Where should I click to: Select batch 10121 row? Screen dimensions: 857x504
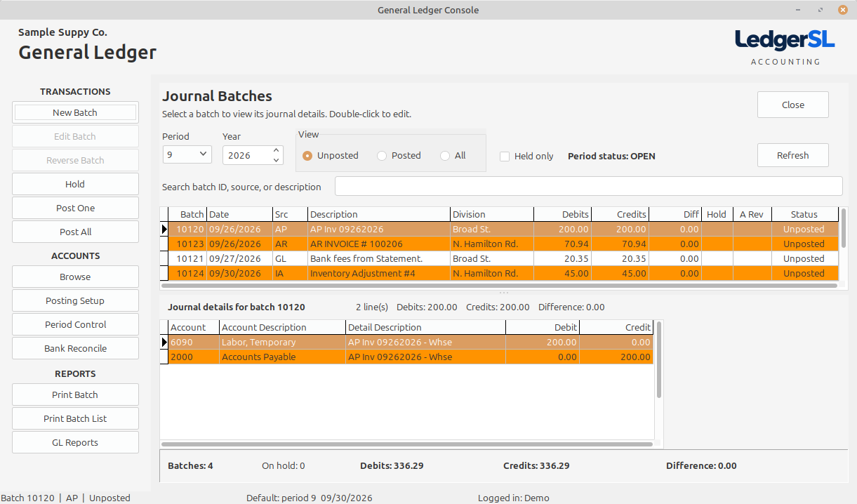point(499,258)
